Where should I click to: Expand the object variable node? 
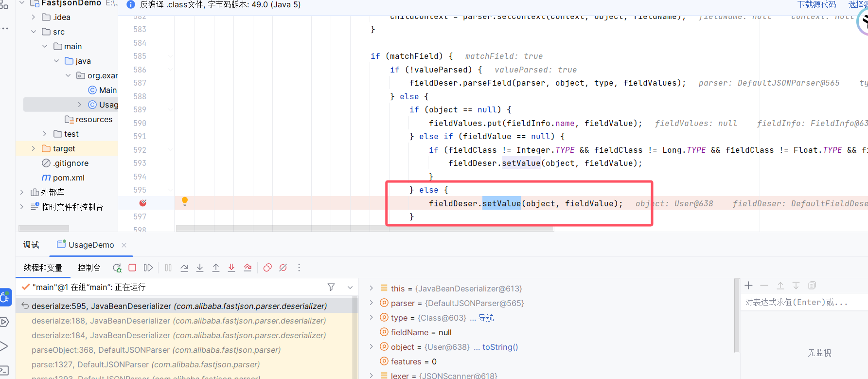coord(372,346)
